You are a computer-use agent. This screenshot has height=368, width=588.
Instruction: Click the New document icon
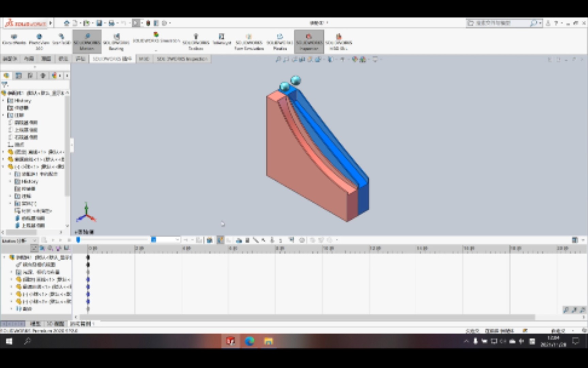coord(75,23)
